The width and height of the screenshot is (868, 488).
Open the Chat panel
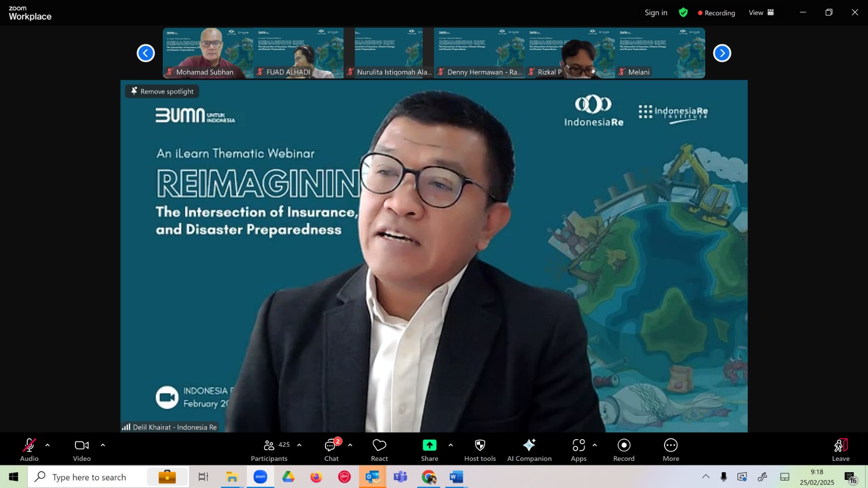point(331,450)
